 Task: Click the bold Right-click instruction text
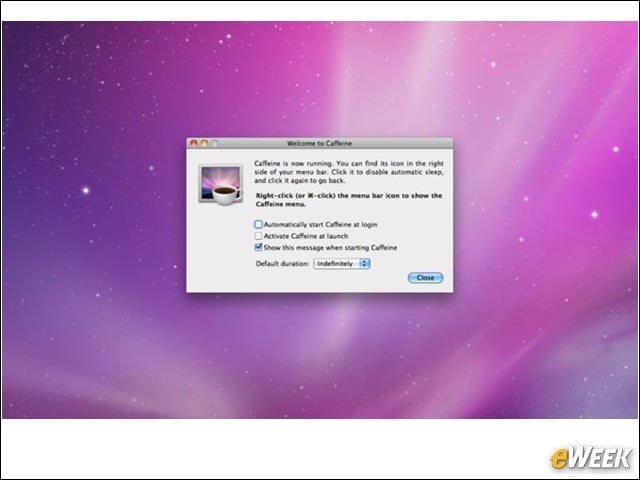[349, 200]
